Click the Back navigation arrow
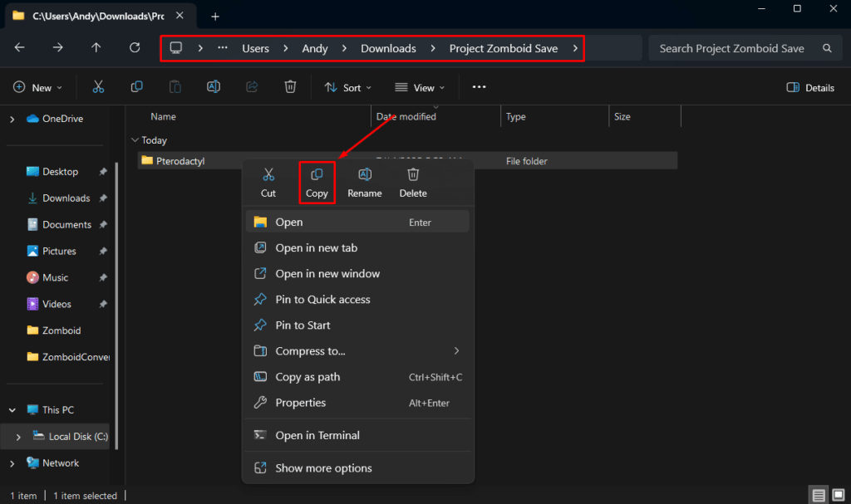Viewport: 851px width, 504px height. (20, 47)
